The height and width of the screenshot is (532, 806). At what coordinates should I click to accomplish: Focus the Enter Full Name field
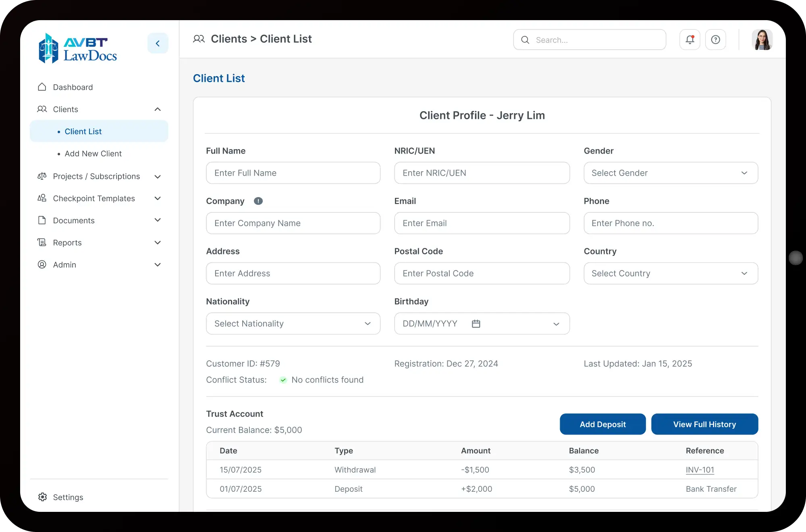(293, 173)
